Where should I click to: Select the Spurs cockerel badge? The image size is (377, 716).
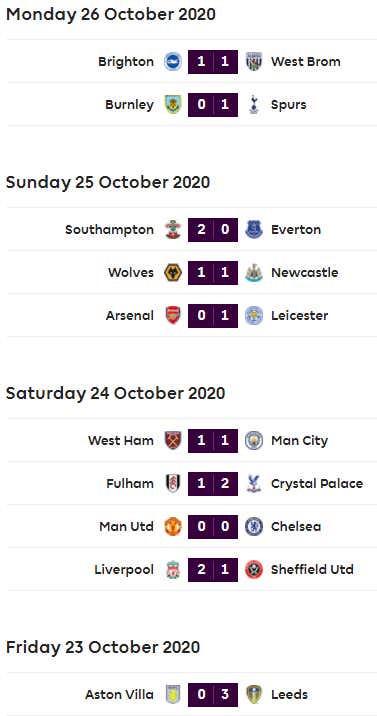tap(253, 105)
